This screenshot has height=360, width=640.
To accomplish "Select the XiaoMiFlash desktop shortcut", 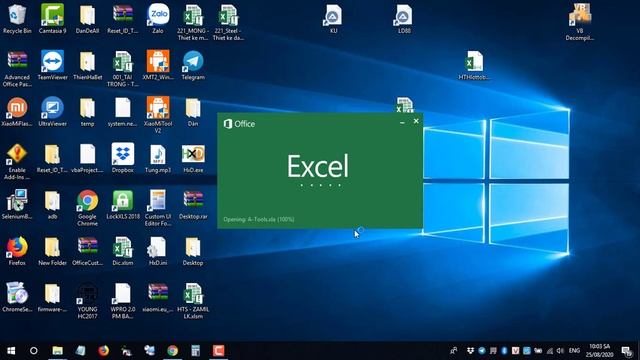I will (17, 112).
